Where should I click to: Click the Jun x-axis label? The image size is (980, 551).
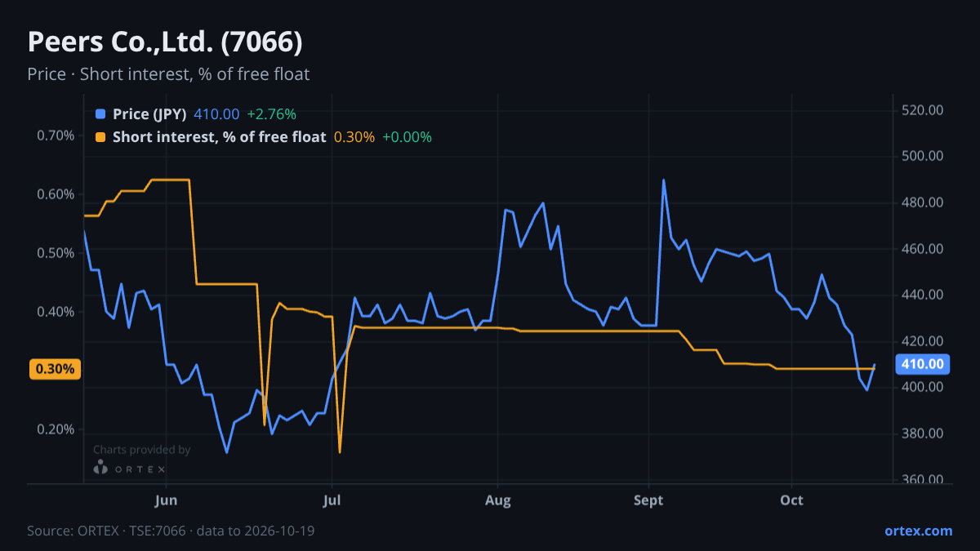coord(166,500)
